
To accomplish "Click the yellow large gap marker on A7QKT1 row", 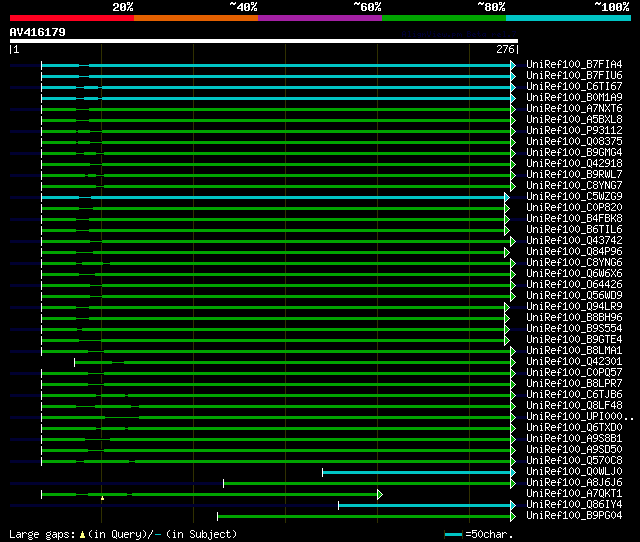I will pos(102,497).
